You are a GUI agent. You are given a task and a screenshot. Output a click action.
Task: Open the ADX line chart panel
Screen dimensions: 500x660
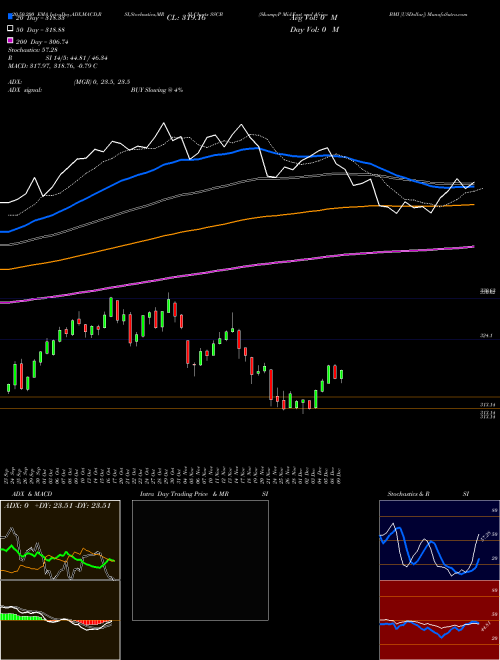coord(60,540)
